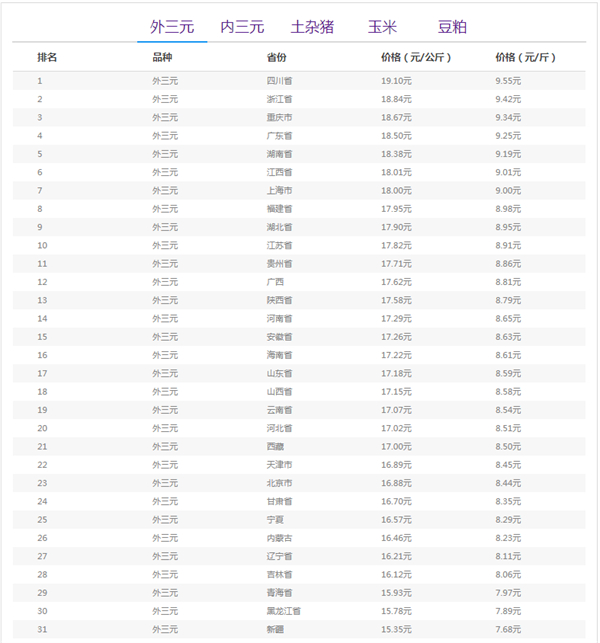This screenshot has height=643, width=600.
Task: Select the 18.67元 price value
Action: point(396,117)
